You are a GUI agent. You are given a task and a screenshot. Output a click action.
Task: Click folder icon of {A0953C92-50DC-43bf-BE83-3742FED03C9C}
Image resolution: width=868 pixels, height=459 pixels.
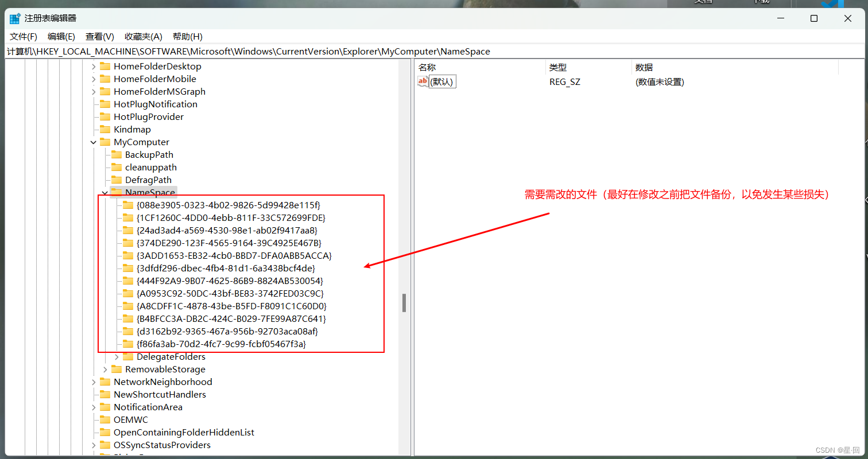[x=128, y=293]
